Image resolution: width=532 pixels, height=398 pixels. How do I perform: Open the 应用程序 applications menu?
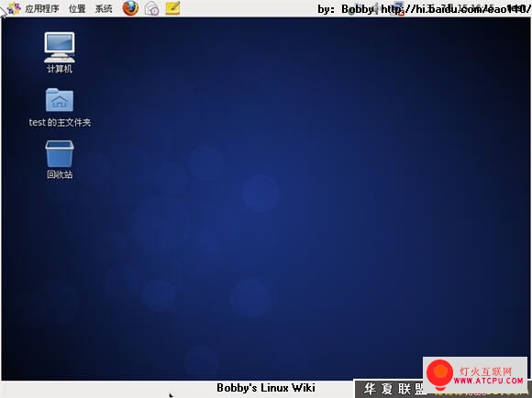pyautogui.click(x=41, y=8)
